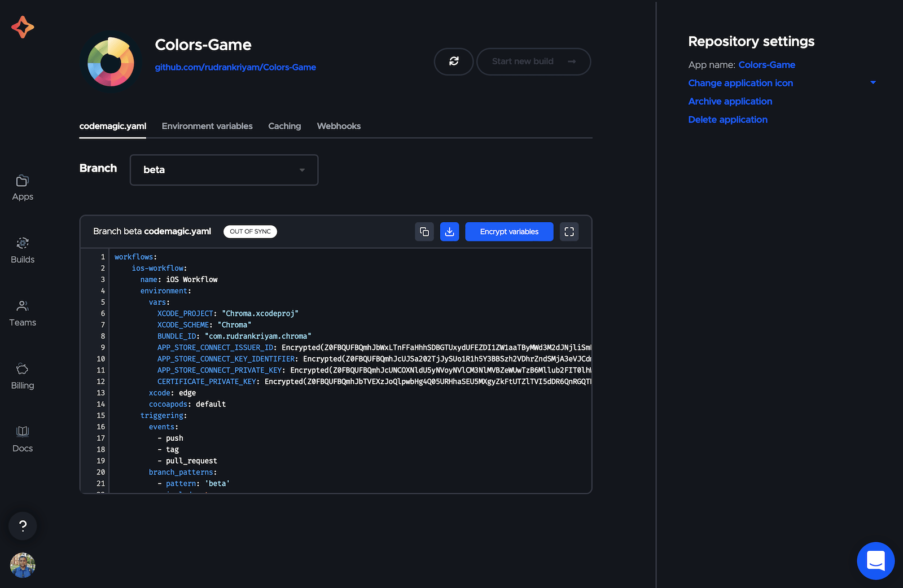Click the APP_STORE_CONNECT_ISSUER_ID line

tap(374, 348)
